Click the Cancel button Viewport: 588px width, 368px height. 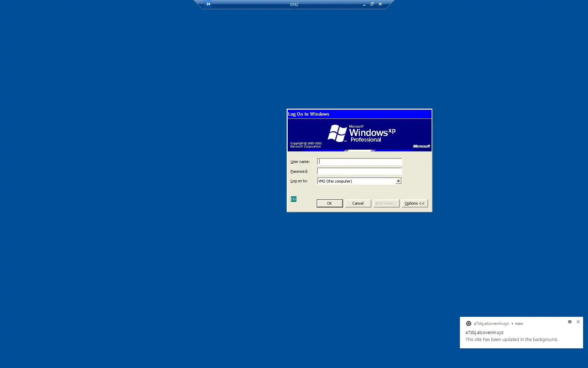(x=358, y=203)
